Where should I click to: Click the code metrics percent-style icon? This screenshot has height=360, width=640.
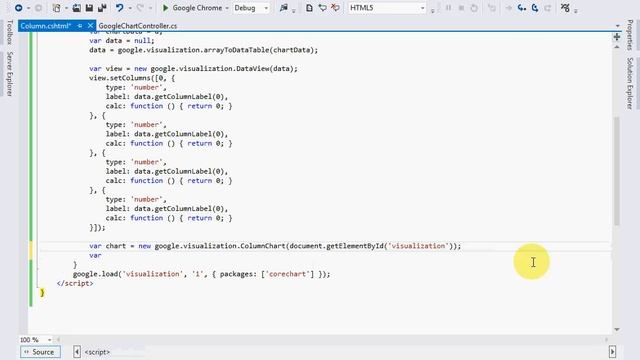pos(565,8)
